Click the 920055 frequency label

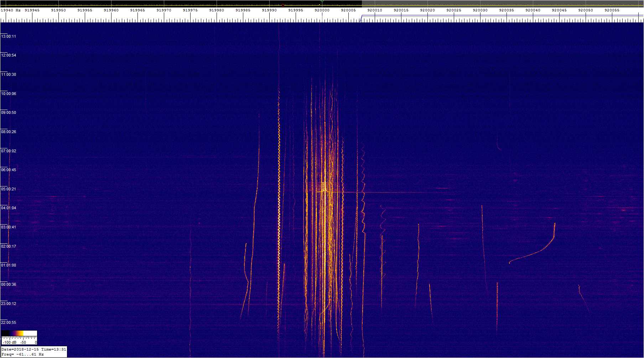(x=612, y=10)
